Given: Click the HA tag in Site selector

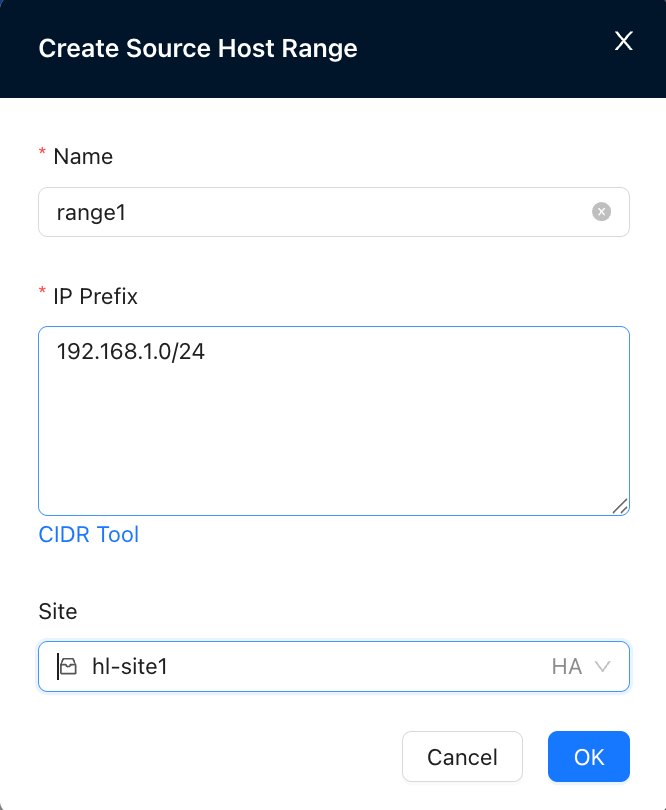Looking at the screenshot, I should [x=567, y=666].
